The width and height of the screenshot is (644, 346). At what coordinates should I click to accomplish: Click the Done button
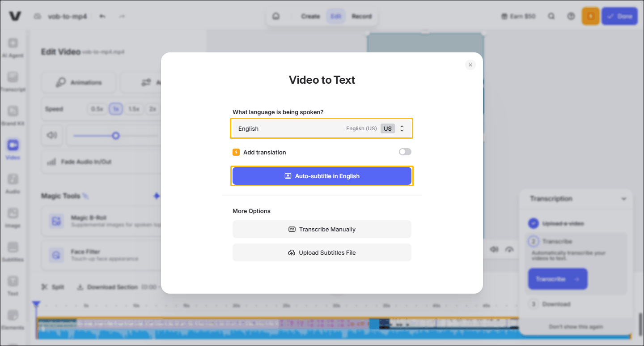click(x=619, y=16)
